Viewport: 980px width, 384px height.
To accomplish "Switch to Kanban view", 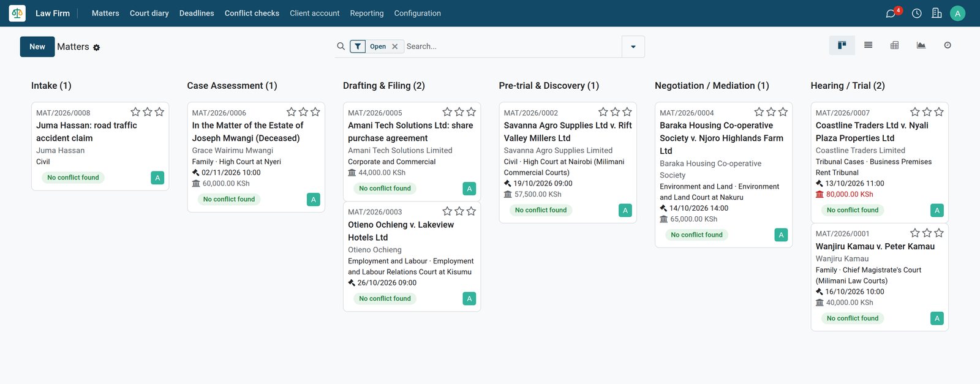I will point(842,45).
